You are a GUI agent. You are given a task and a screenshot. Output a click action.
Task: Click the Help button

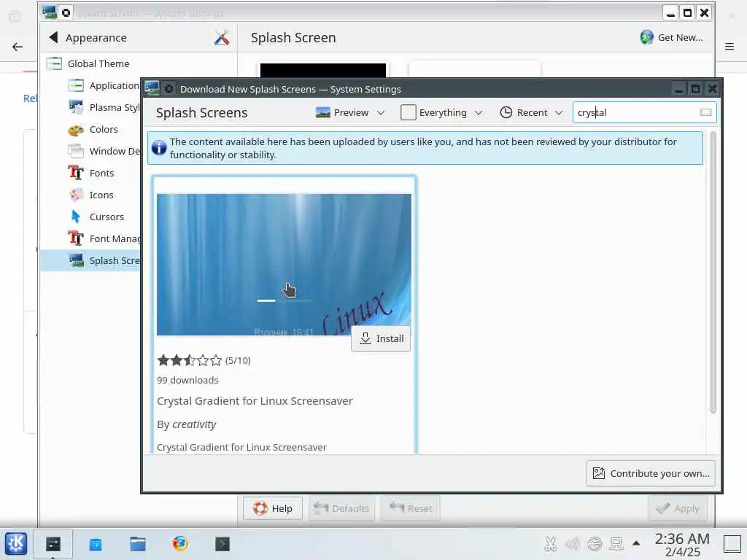[x=273, y=508]
